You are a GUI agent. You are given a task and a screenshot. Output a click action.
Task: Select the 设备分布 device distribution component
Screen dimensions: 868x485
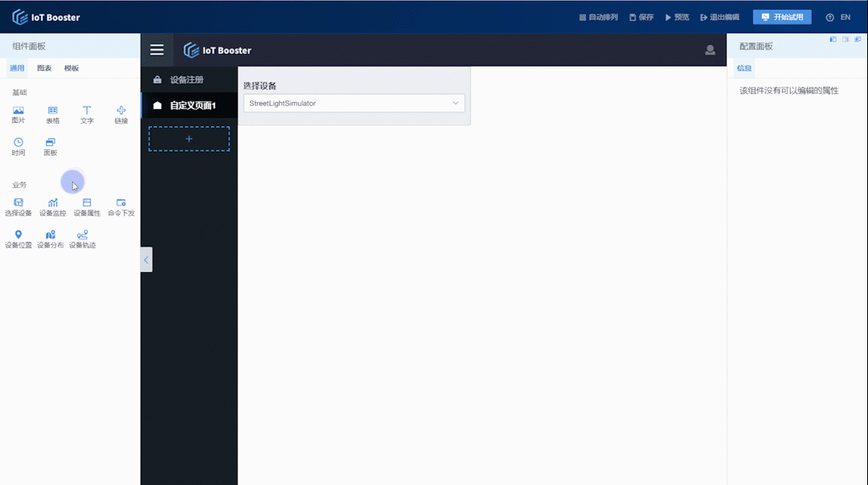click(51, 239)
